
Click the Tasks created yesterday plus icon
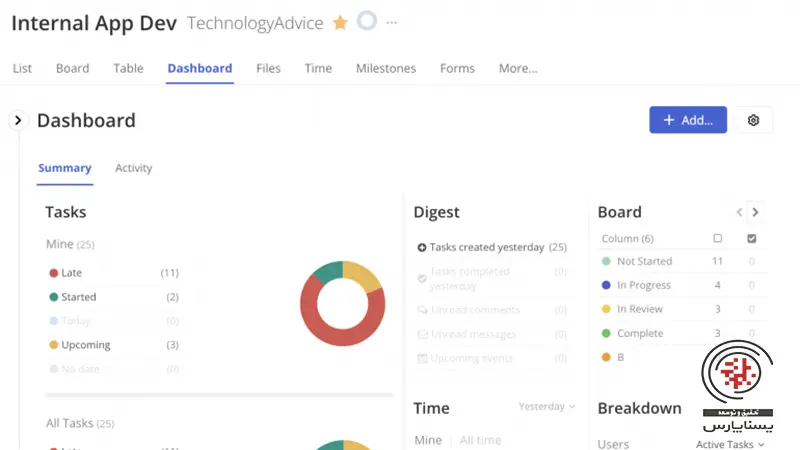click(x=422, y=247)
